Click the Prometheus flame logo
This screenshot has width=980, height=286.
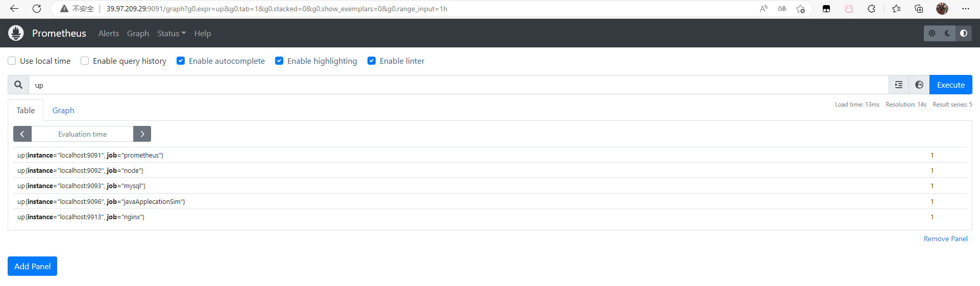coord(16,33)
